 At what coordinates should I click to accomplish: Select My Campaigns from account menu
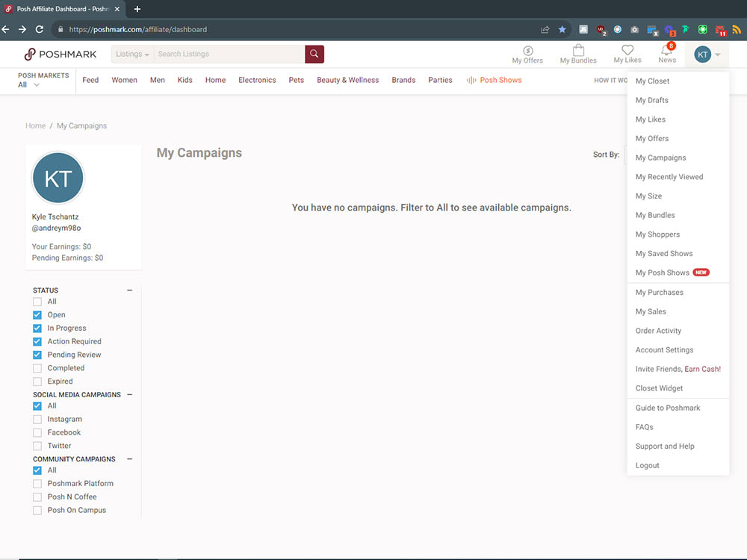tap(661, 158)
